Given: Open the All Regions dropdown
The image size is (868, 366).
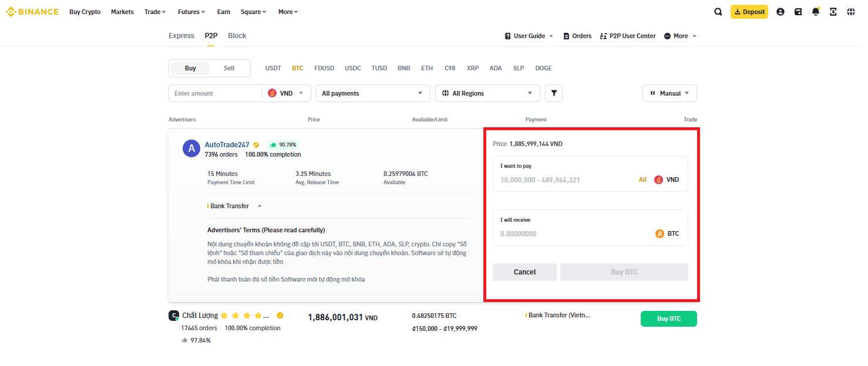Looking at the screenshot, I should point(487,93).
